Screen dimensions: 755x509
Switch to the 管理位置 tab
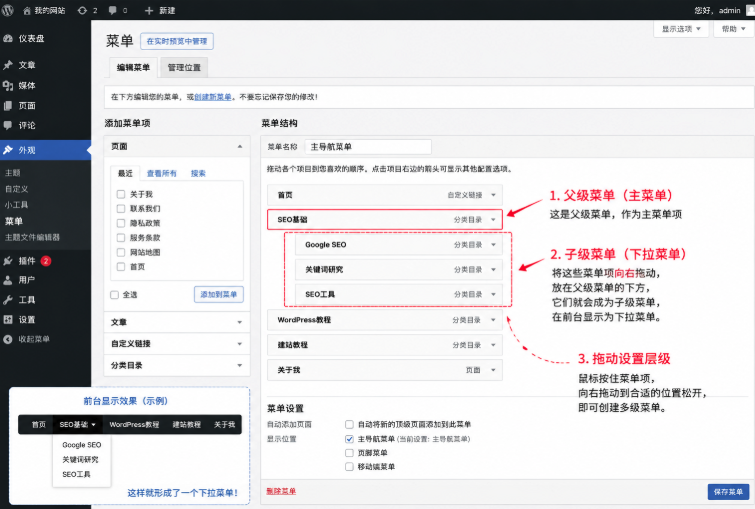pyautogui.click(x=184, y=67)
